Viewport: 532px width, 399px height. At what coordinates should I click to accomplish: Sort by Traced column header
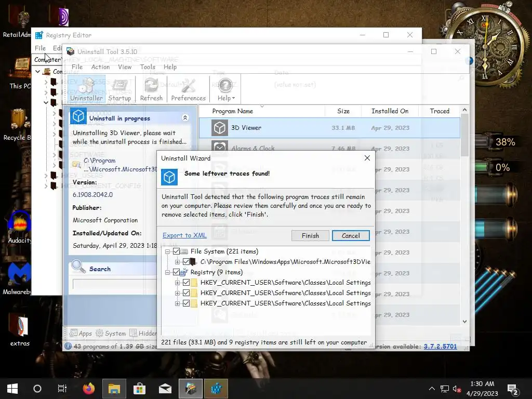click(x=440, y=111)
